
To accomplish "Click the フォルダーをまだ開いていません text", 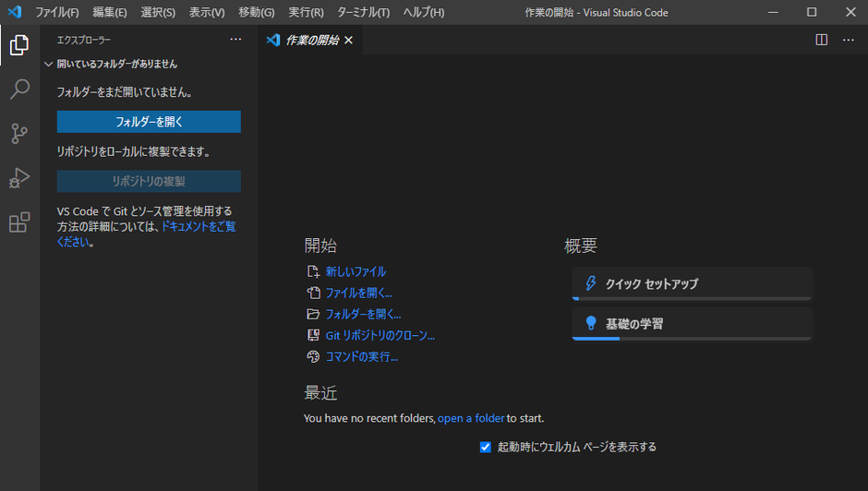I will (125, 92).
